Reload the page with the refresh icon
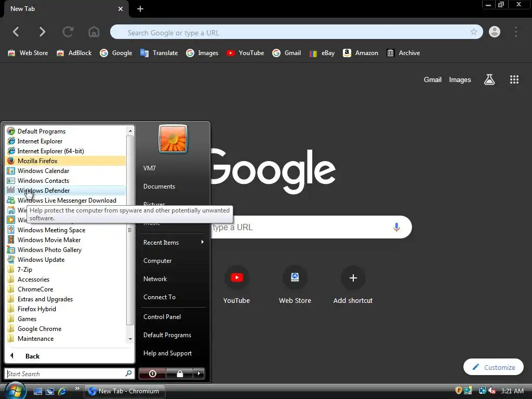 pyautogui.click(x=68, y=32)
